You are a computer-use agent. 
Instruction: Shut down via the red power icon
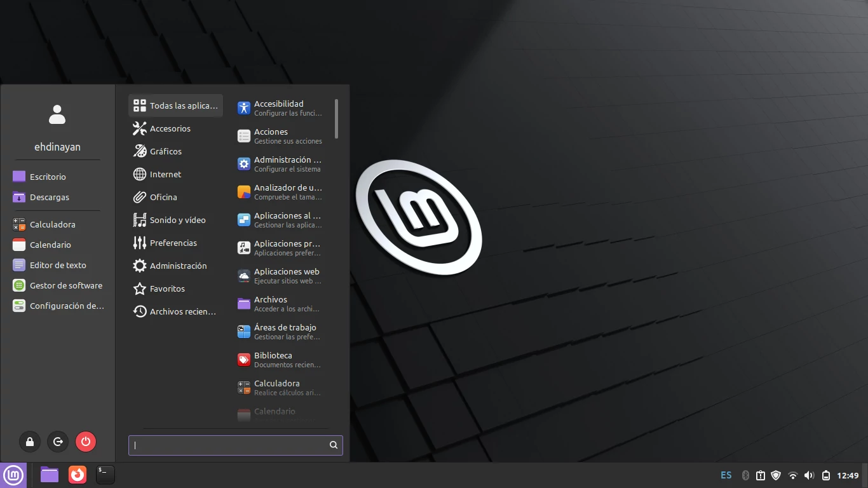[85, 442]
